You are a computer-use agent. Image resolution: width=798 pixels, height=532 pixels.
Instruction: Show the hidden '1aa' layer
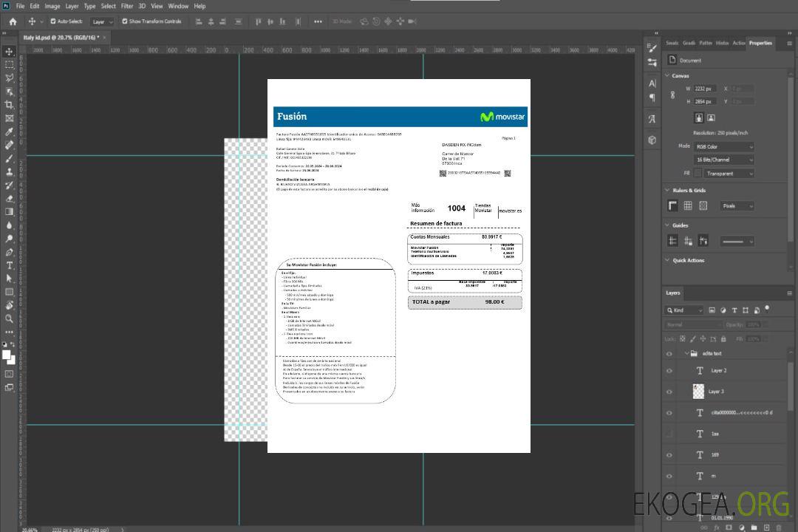pos(669,434)
